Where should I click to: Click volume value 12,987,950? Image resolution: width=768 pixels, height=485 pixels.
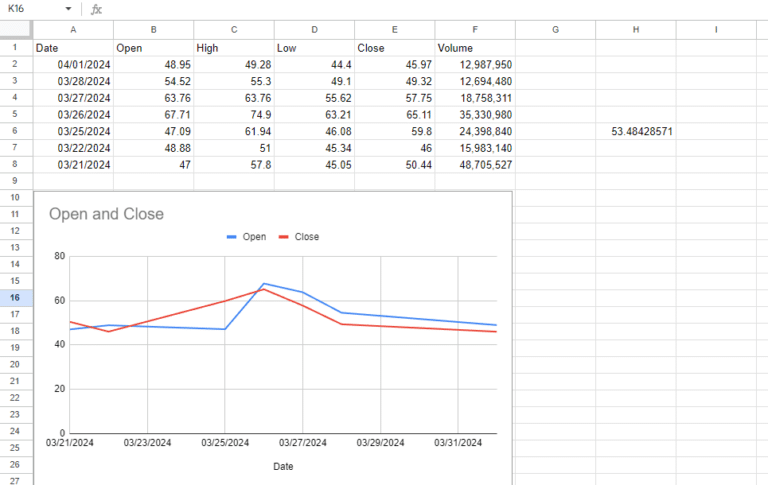(475, 65)
